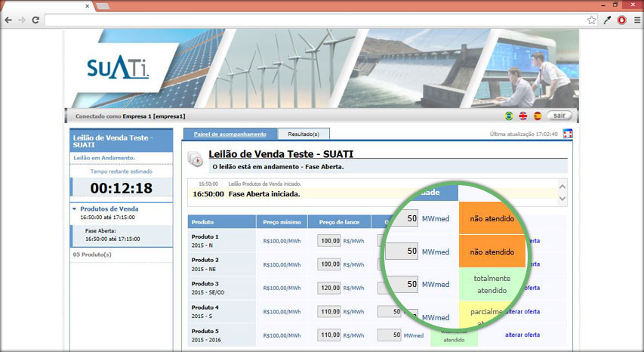644x352 pixels.
Task: Click Conectado como Empresa 1 text
Action: (x=130, y=116)
